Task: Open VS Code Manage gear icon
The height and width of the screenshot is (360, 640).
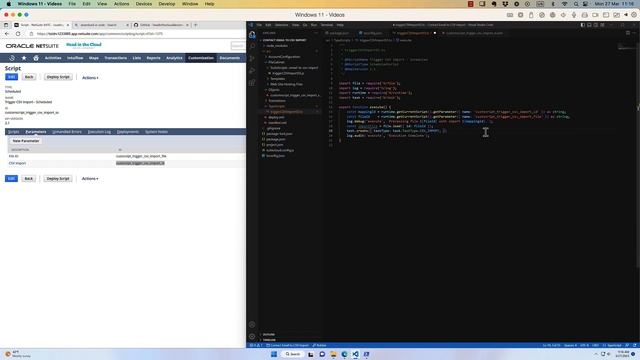Action: (x=252, y=336)
